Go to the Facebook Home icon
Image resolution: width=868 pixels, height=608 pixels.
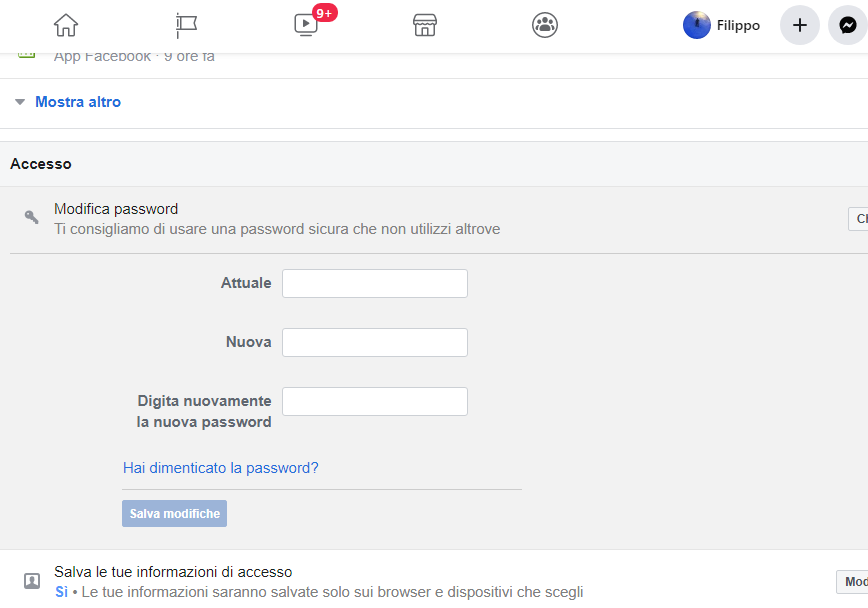click(x=66, y=25)
